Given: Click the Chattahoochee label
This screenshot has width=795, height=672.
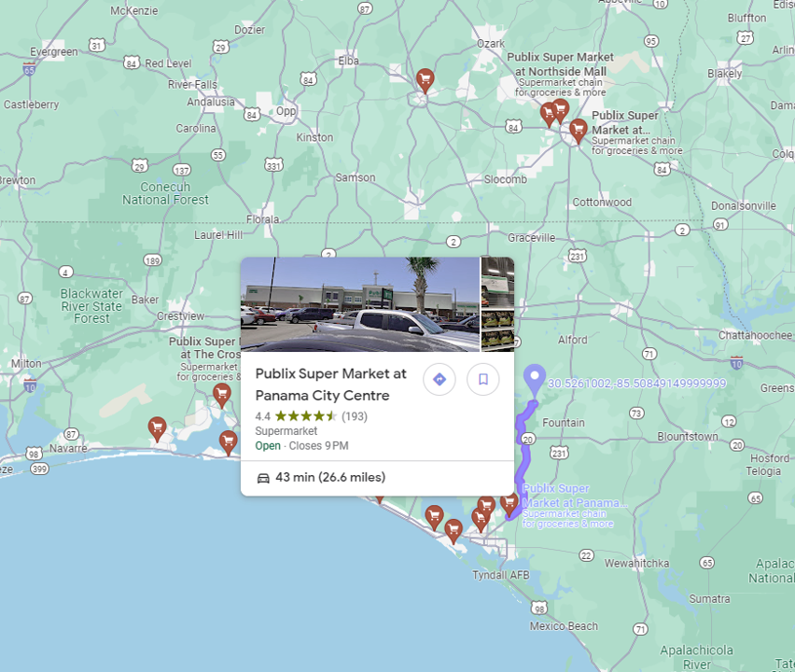Looking at the screenshot, I should pos(755,335).
